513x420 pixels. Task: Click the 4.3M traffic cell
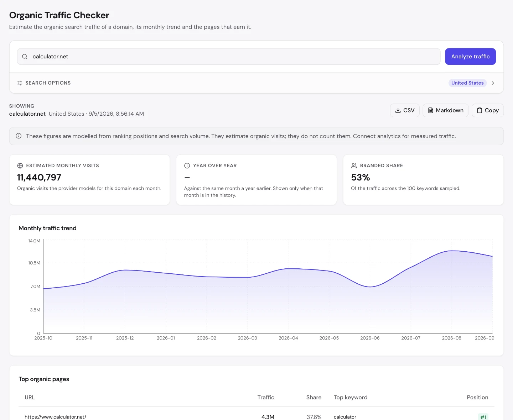[268, 417]
